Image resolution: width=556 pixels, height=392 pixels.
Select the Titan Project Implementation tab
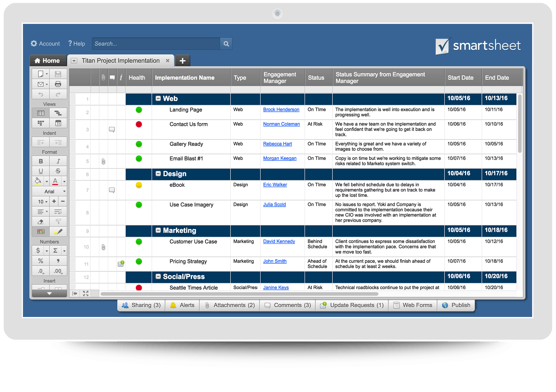pos(121,61)
